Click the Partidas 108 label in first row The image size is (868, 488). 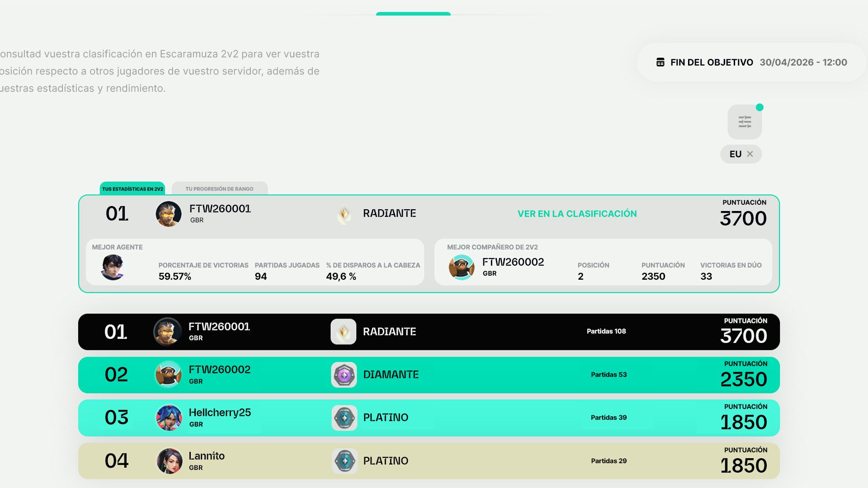[606, 331]
